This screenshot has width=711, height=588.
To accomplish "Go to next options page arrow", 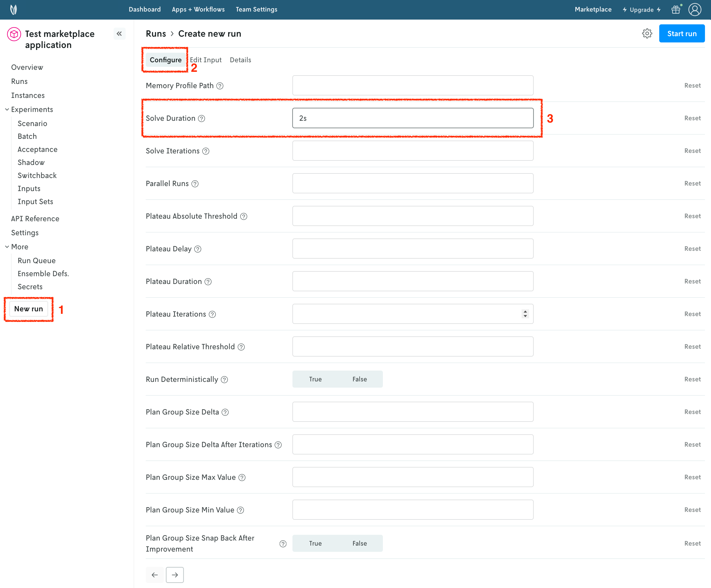I will [175, 575].
